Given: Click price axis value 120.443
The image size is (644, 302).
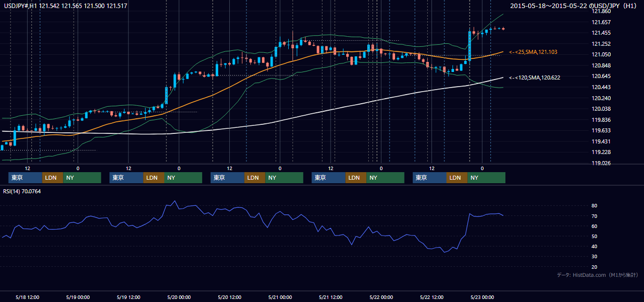Looking at the screenshot, I should pyautogui.click(x=602, y=87).
